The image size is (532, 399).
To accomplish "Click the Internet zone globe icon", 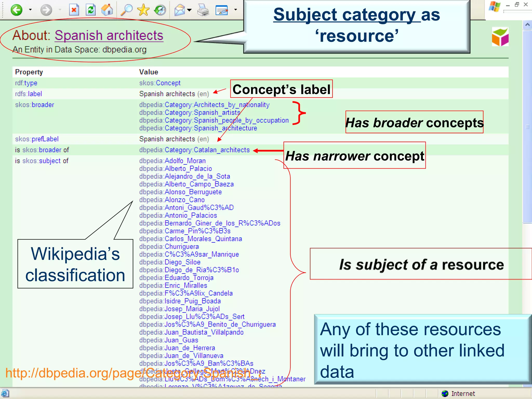I will (x=445, y=394).
